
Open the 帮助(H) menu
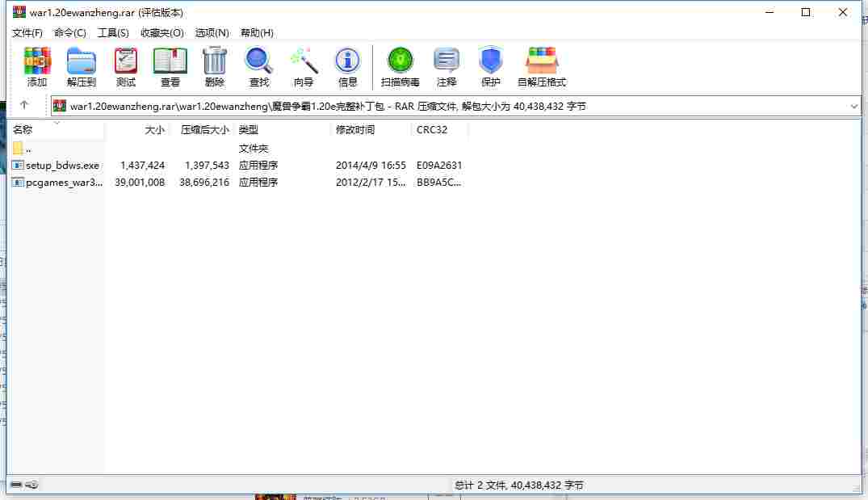pyautogui.click(x=257, y=32)
